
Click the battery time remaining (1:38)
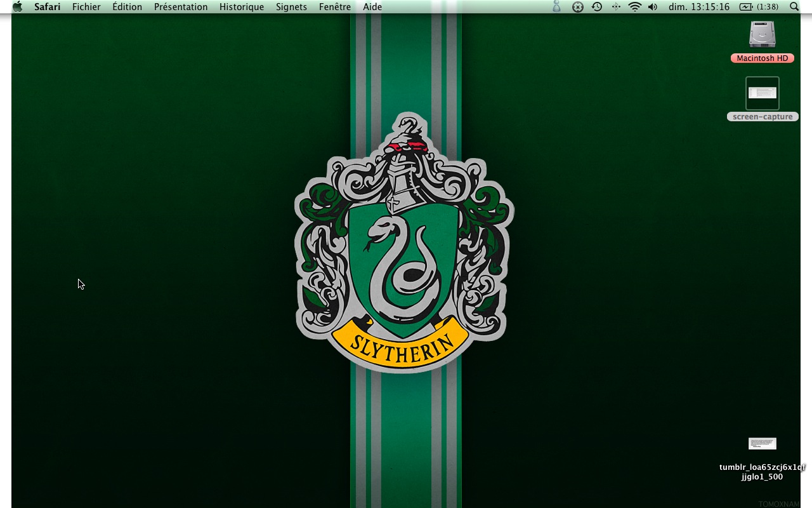pos(768,7)
